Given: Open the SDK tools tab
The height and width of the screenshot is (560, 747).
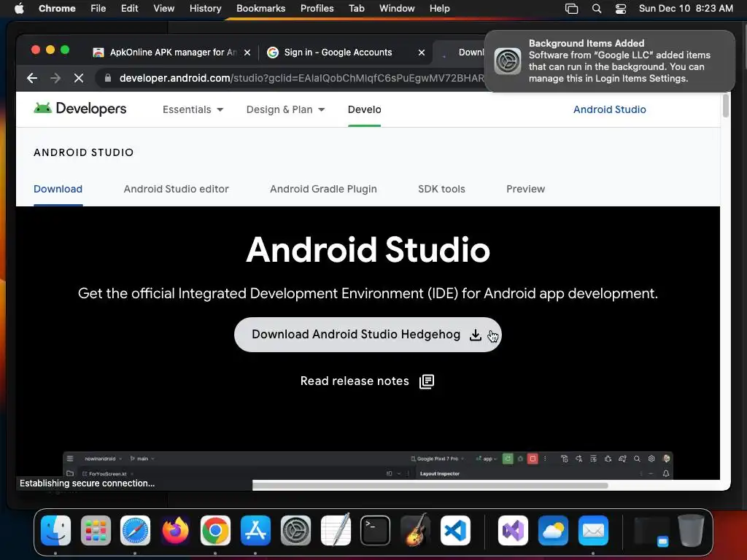Looking at the screenshot, I should coord(441,189).
